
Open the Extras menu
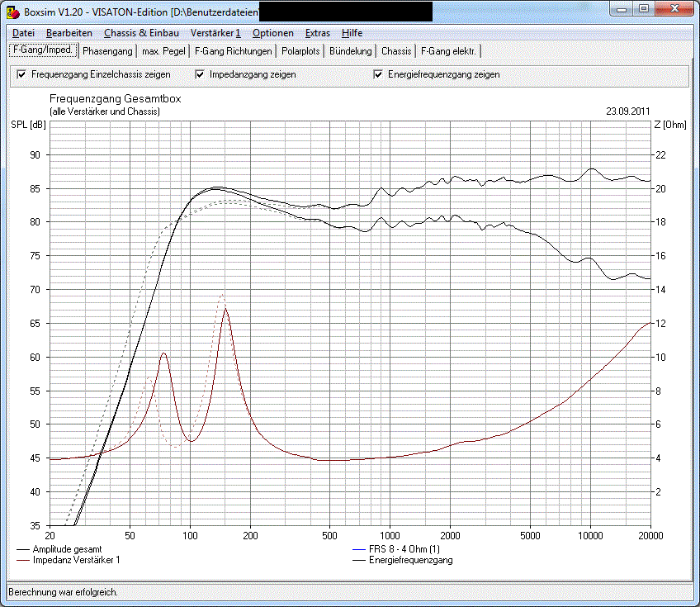coord(318,33)
